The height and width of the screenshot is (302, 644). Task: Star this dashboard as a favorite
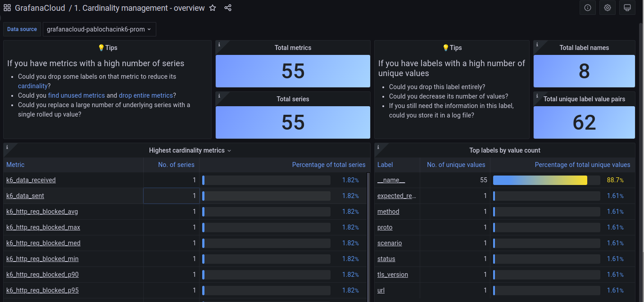(x=212, y=8)
